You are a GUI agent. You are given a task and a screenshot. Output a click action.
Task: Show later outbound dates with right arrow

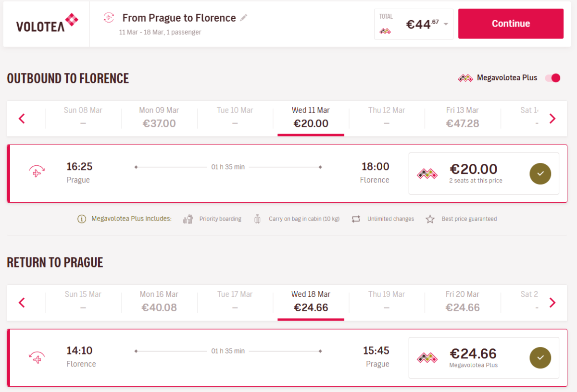(552, 119)
